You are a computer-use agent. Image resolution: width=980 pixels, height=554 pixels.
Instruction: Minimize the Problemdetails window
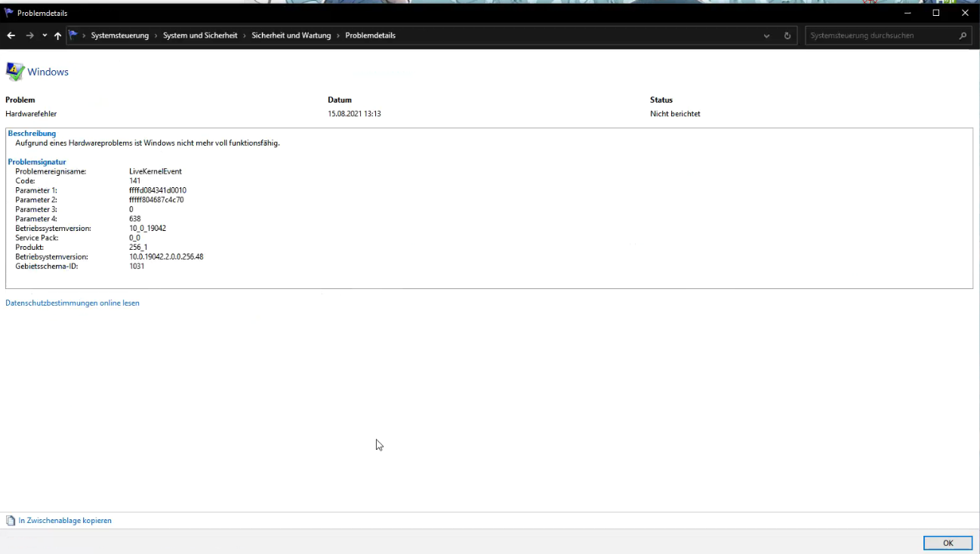(907, 13)
